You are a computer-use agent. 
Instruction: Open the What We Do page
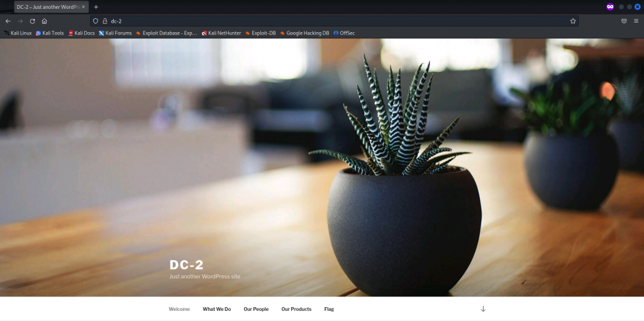click(217, 309)
